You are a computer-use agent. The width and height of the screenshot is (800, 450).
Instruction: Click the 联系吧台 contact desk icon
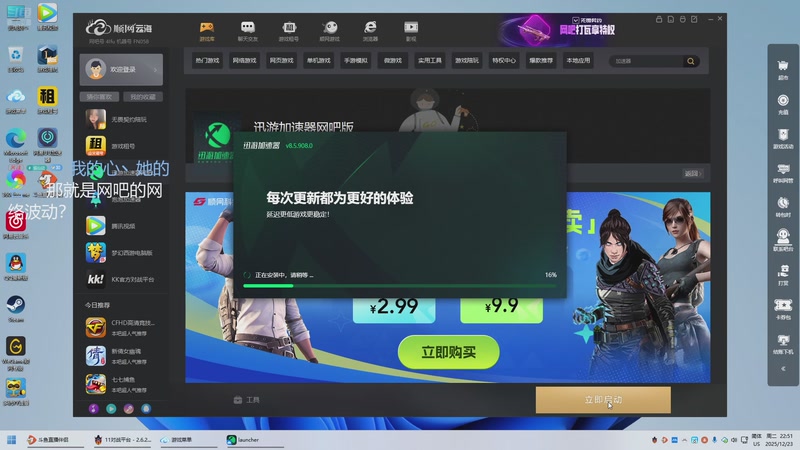tap(783, 241)
